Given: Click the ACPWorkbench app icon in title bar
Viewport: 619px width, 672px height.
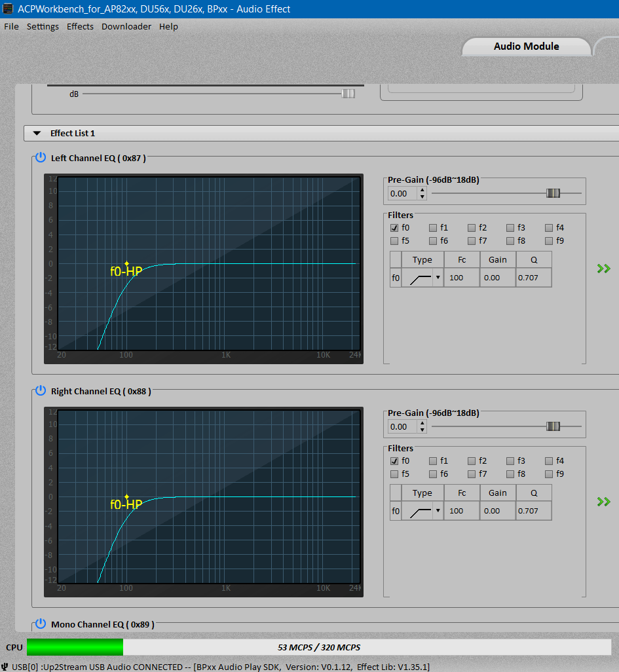Looking at the screenshot, I should point(8,9).
